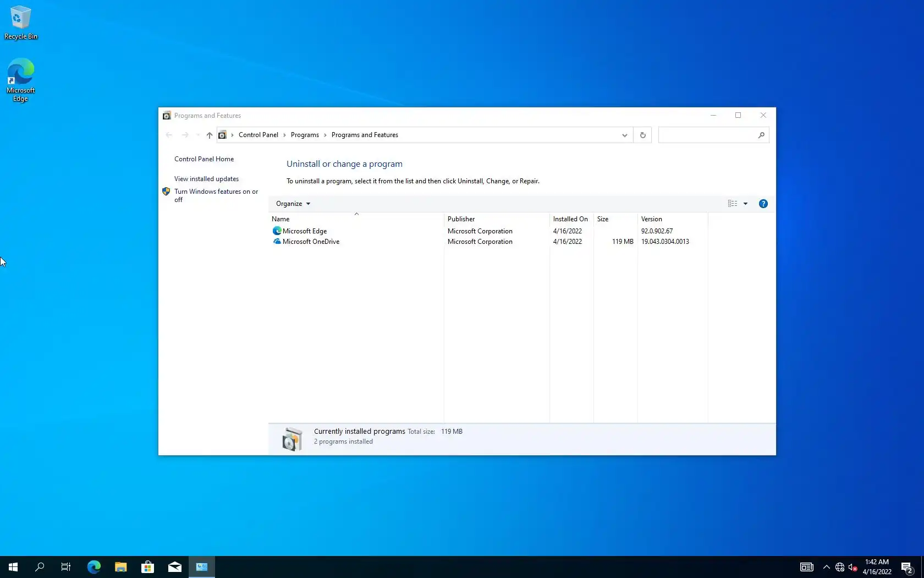Click the 119 MB size cell for OneDrive
The width and height of the screenshot is (924, 578).
click(623, 242)
